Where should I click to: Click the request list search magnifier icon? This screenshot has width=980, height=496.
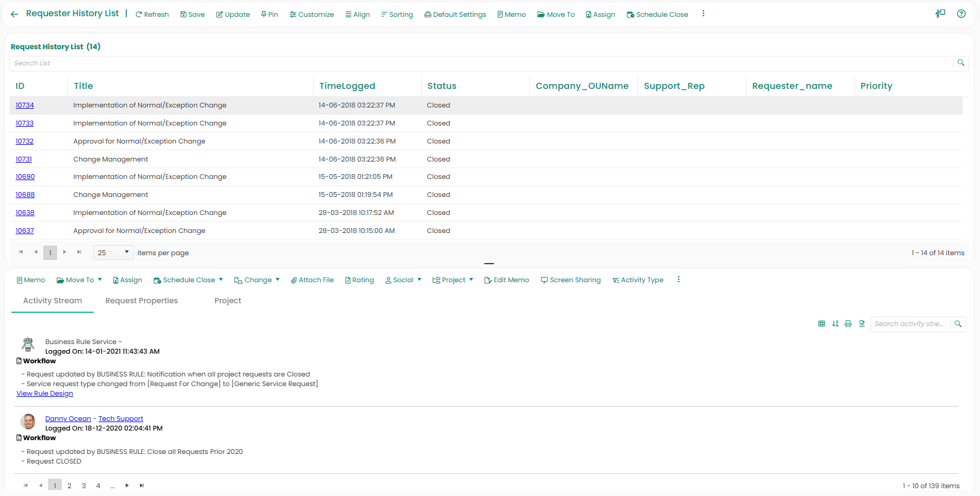(961, 63)
